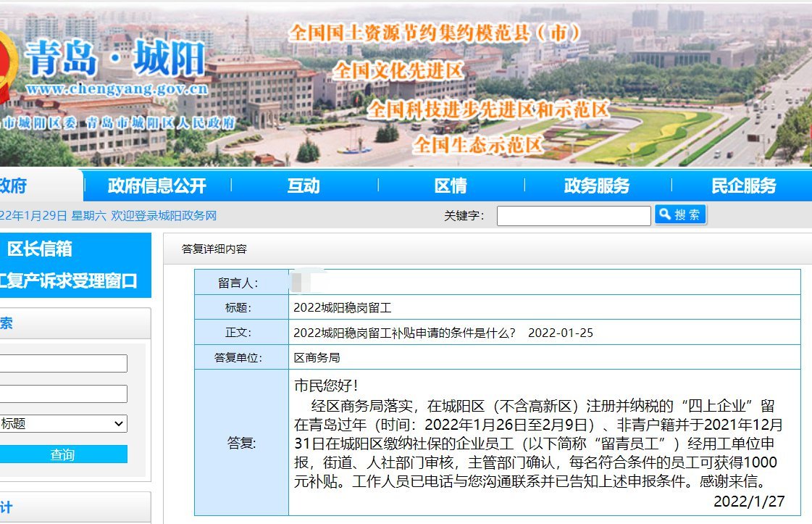Screen dimensions: 812x524
Task: Expand the 标题 dropdown in sidebar
Action: (63, 424)
